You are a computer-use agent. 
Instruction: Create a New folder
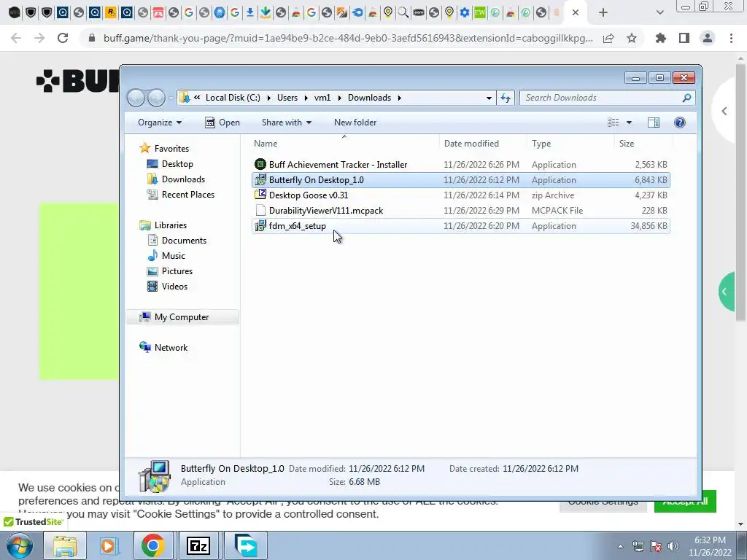coord(355,122)
